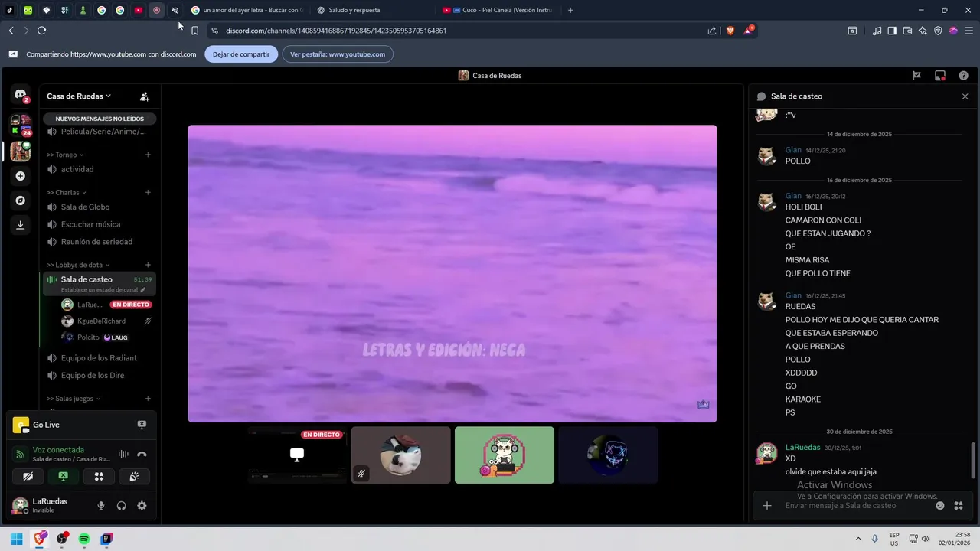The height and width of the screenshot is (551, 980).
Task: Collapse the Torneo category
Action: 65,155
